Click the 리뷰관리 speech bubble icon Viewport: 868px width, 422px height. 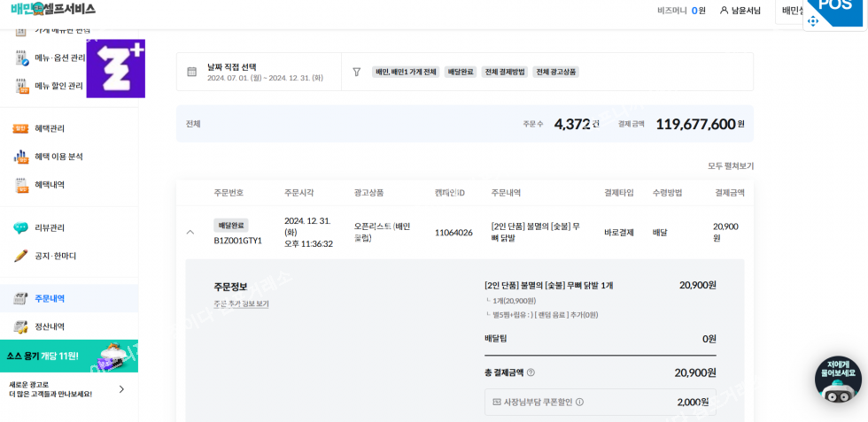point(21,227)
